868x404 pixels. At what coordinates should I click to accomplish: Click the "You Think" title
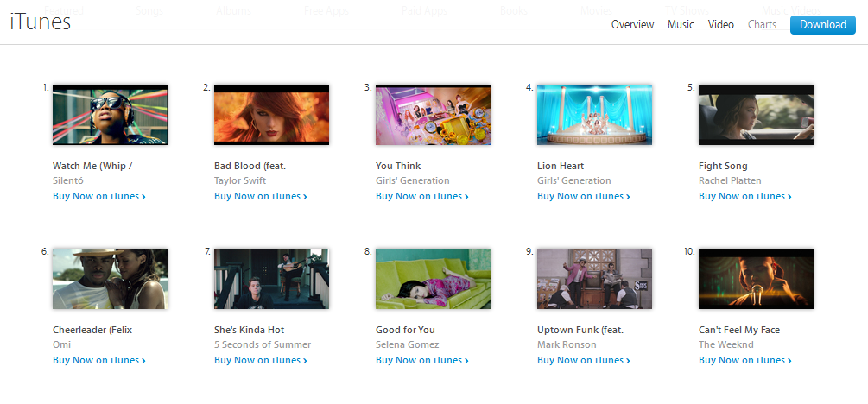(398, 166)
